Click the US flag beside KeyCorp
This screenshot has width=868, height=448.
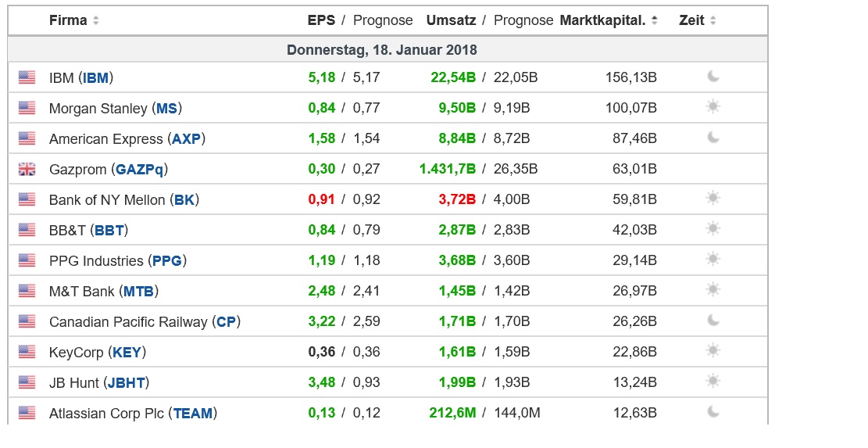click(x=27, y=352)
